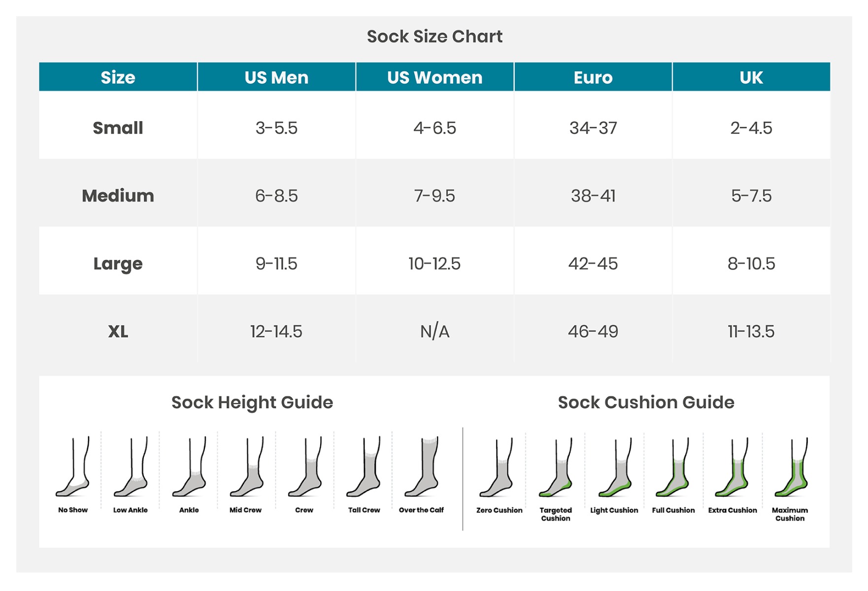Image resolution: width=868 pixels, height=591 pixels.
Task: Click the Crew sock illustration
Action: (x=305, y=466)
